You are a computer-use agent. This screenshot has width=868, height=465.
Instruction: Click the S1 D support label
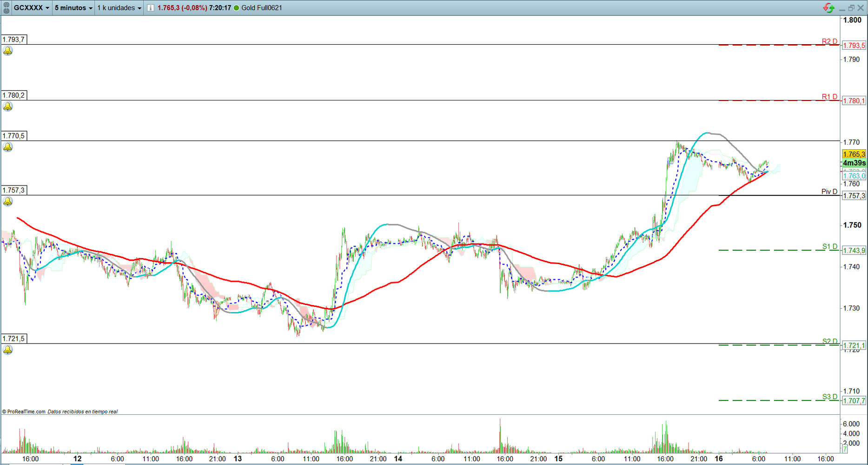pos(830,246)
